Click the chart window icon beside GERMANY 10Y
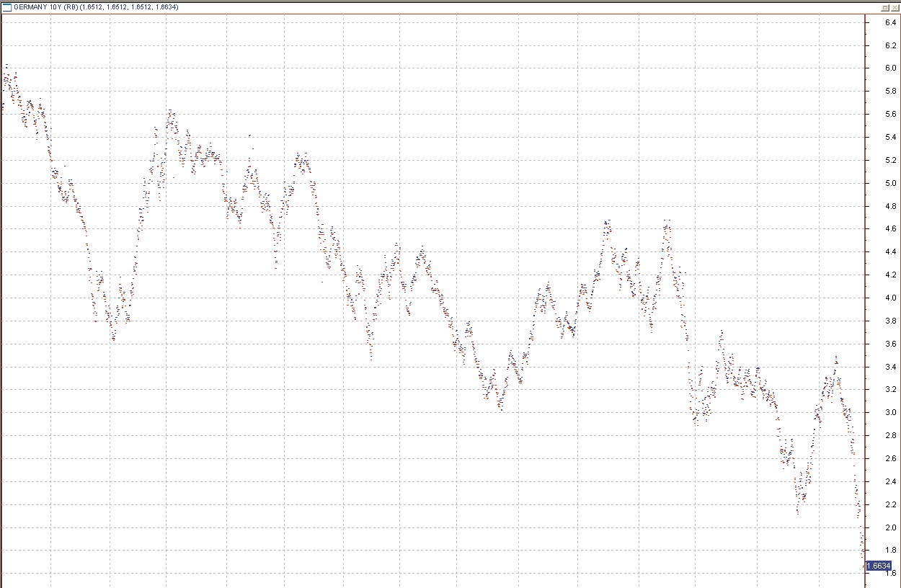The image size is (901, 588). point(6,6)
